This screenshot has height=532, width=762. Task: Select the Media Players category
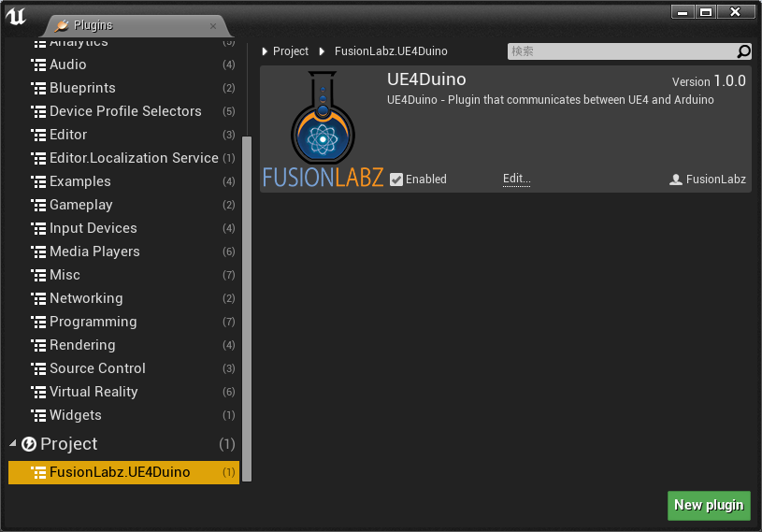click(x=123, y=252)
